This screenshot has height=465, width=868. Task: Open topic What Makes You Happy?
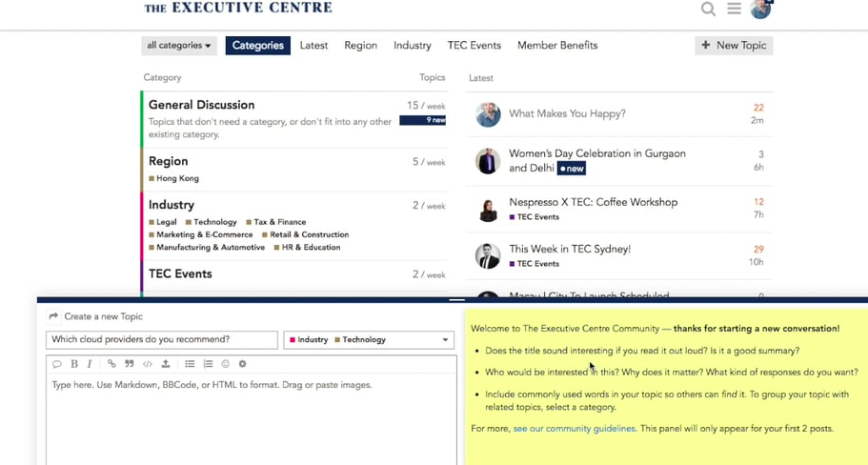click(568, 113)
